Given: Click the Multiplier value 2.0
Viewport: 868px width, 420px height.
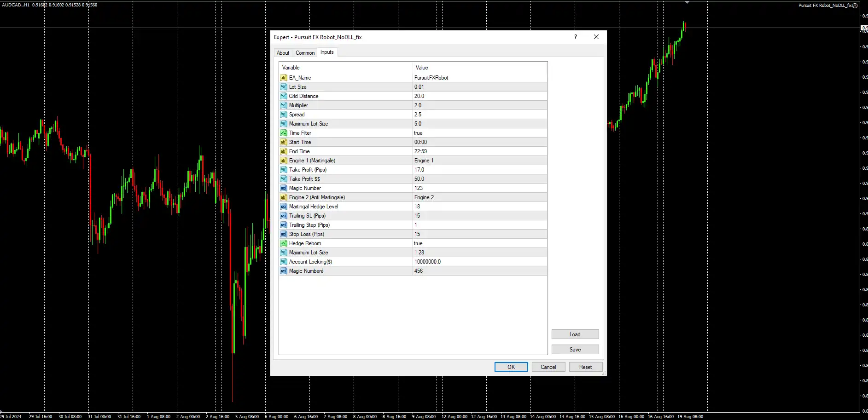Looking at the screenshot, I should coord(418,105).
